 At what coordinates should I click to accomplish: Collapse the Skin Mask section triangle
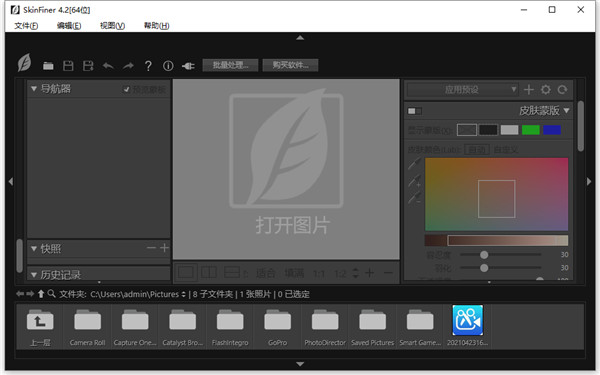tap(566, 111)
